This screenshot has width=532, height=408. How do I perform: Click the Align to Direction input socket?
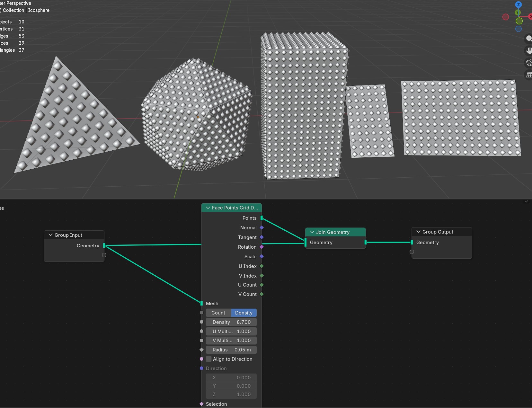(201, 359)
